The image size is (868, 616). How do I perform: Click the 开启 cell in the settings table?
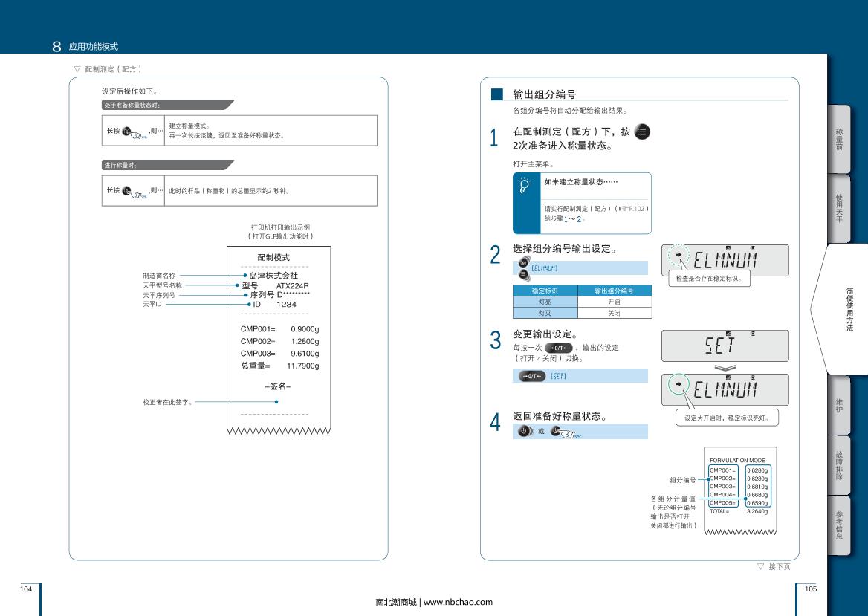[614, 302]
